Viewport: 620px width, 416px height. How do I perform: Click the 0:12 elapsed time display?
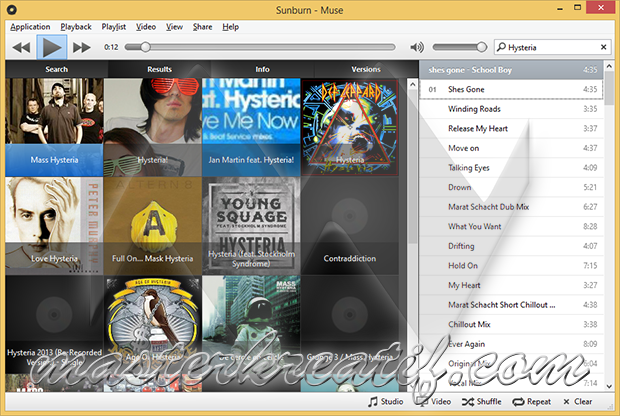click(x=111, y=47)
